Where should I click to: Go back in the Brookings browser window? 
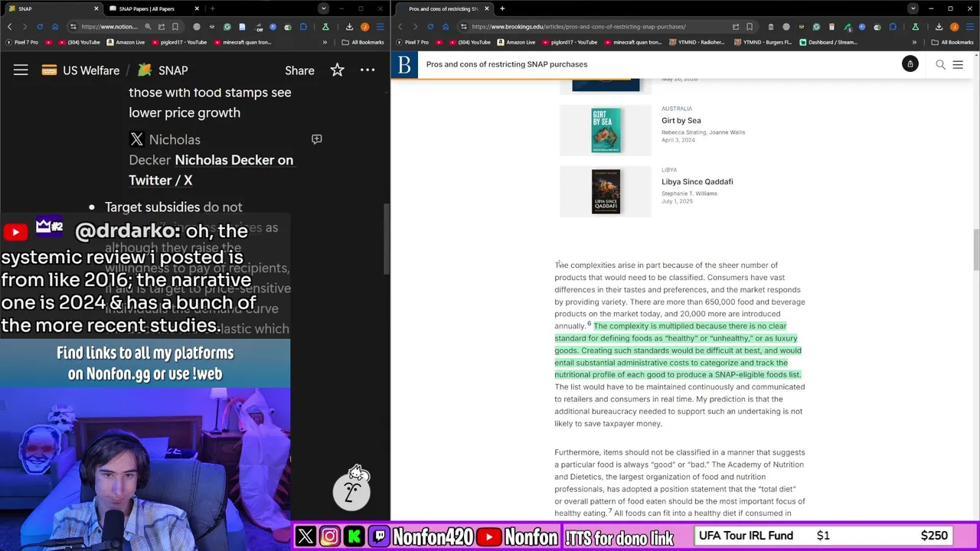tap(400, 27)
